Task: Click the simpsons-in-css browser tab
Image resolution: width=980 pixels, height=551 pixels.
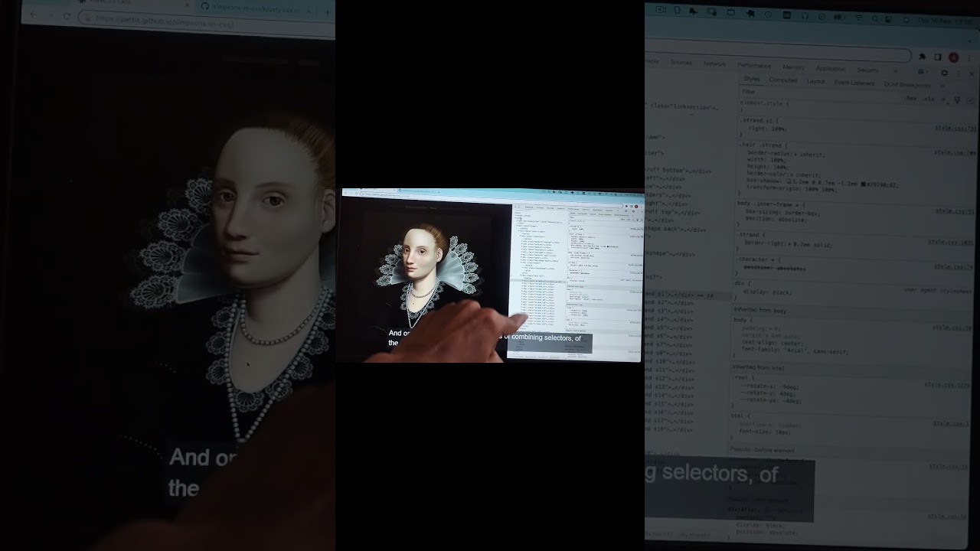Action: click(x=256, y=8)
